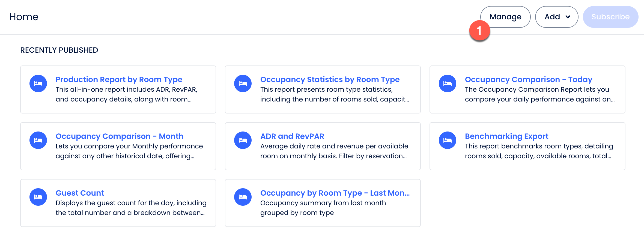Click bed icon beside Occupancy Comparison - Month
644x245 pixels.
coord(38,140)
